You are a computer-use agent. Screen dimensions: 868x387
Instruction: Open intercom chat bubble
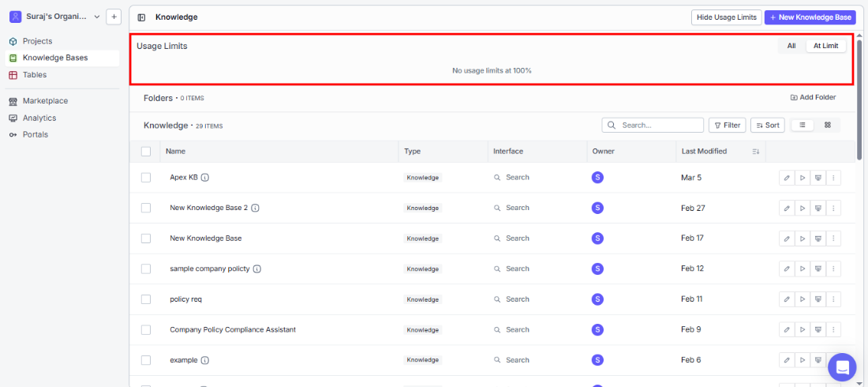pos(842,367)
